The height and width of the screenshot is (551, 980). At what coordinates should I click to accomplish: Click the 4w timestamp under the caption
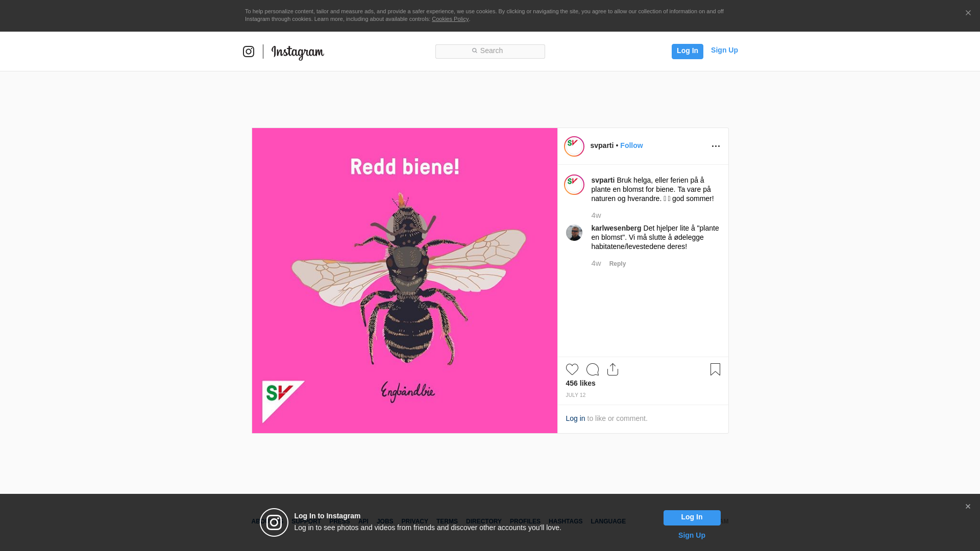596,215
